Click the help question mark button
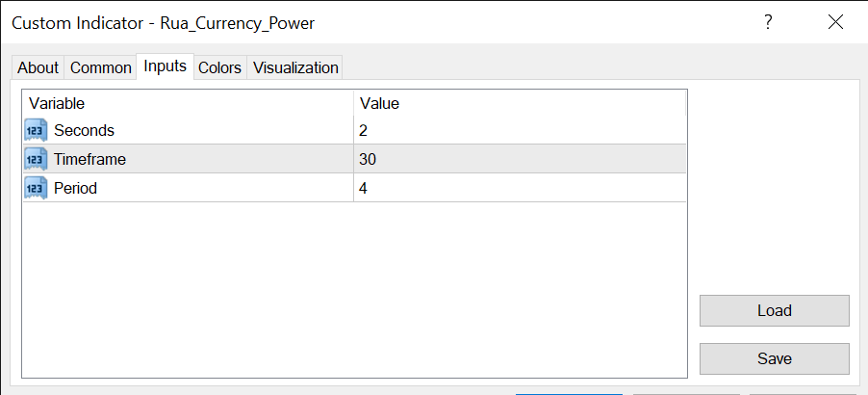This screenshot has height=395, width=868. point(768,22)
